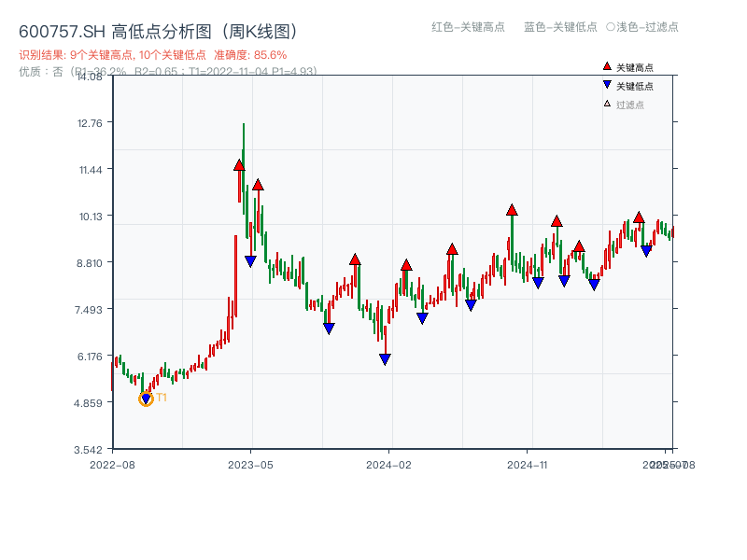Click the blue low triangle near 8.810 by 2023-05
The width and height of the screenshot is (747, 560).
pyautogui.click(x=250, y=261)
